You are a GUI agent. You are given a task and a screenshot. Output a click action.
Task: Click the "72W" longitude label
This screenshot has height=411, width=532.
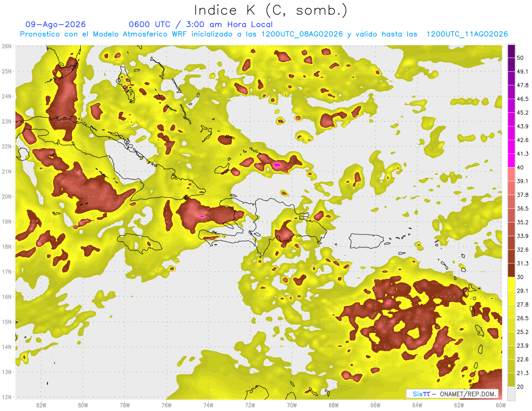click(x=250, y=405)
